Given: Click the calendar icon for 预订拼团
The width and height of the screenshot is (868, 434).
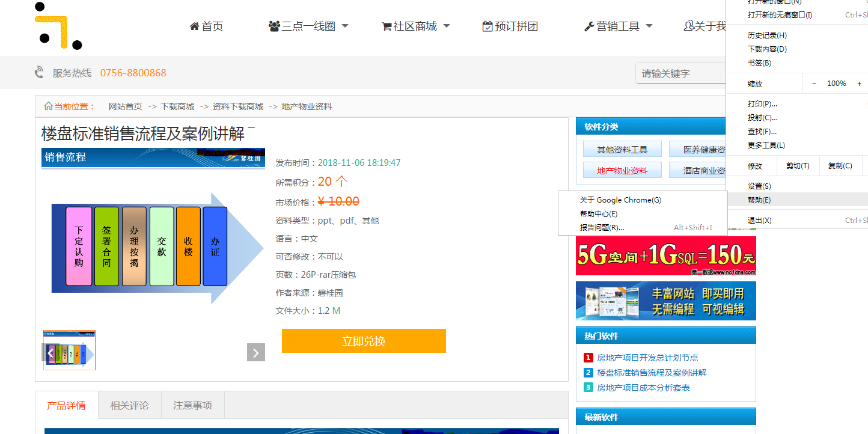Looking at the screenshot, I should (487, 26).
